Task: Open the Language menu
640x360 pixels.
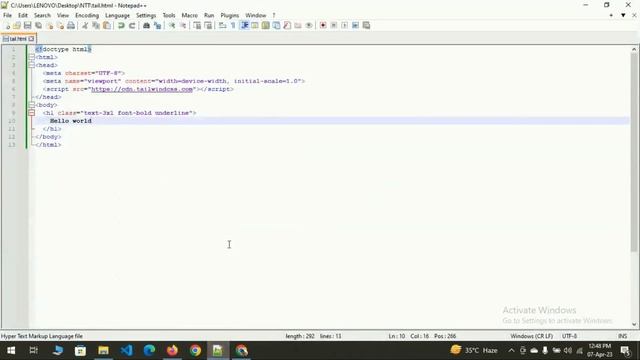Action: pyautogui.click(x=117, y=15)
